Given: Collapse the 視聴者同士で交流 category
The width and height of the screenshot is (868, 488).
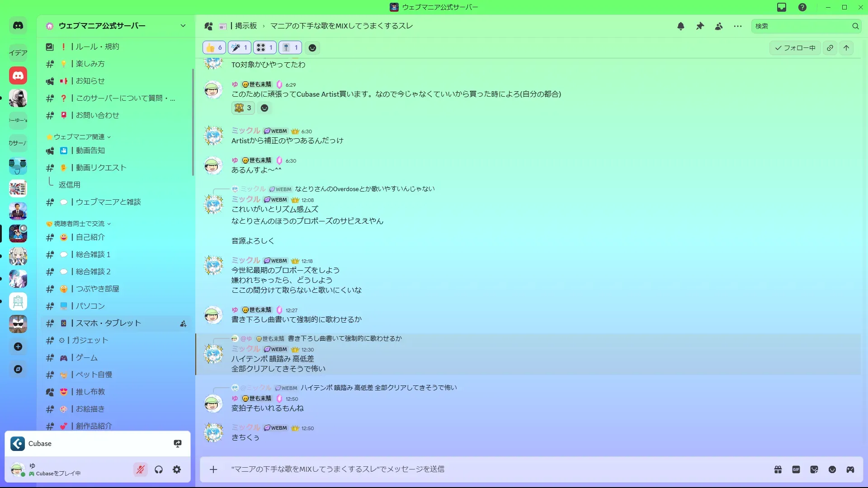Looking at the screenshot, I should pyautogui.click(x=79, y=224).
